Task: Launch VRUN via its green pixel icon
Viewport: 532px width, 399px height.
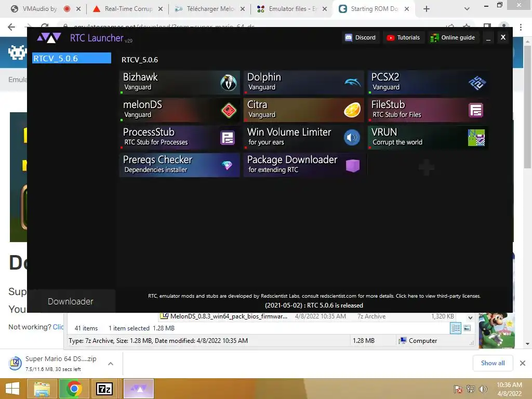Action: (x=476, y=138)
